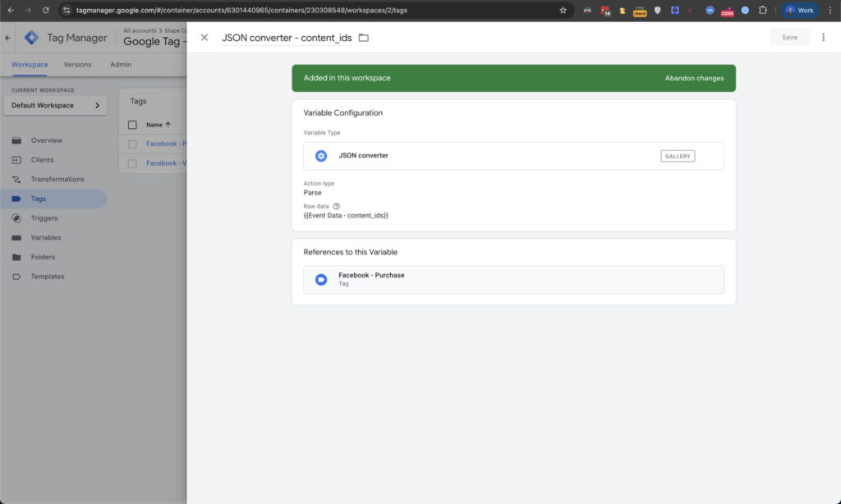Toggle the select-all tags checkbox
This screenshot has width=841, height=504.
click(x=132, y=125)
